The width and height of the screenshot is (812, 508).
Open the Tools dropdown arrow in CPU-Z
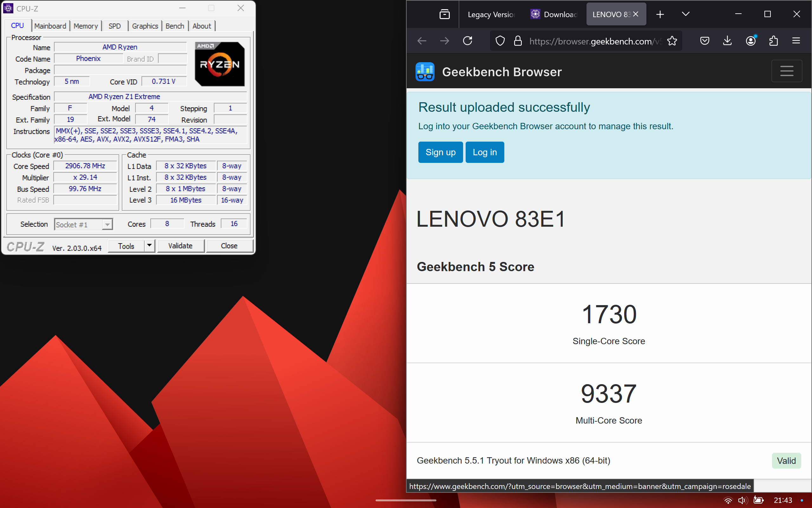pos(149,246)
